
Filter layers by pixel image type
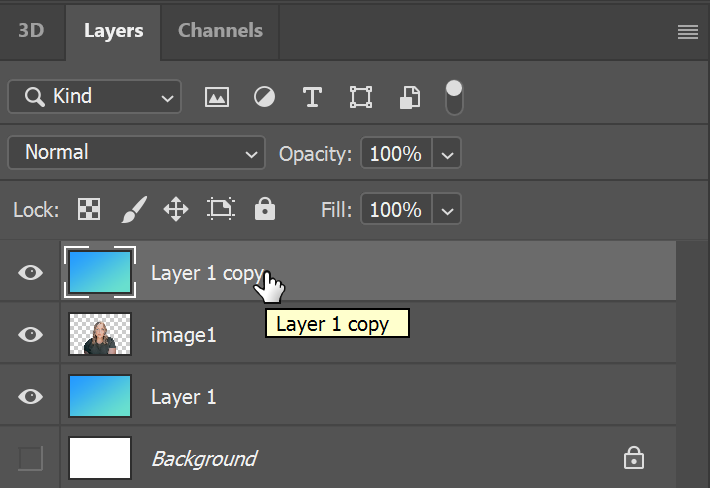(217, 97)
